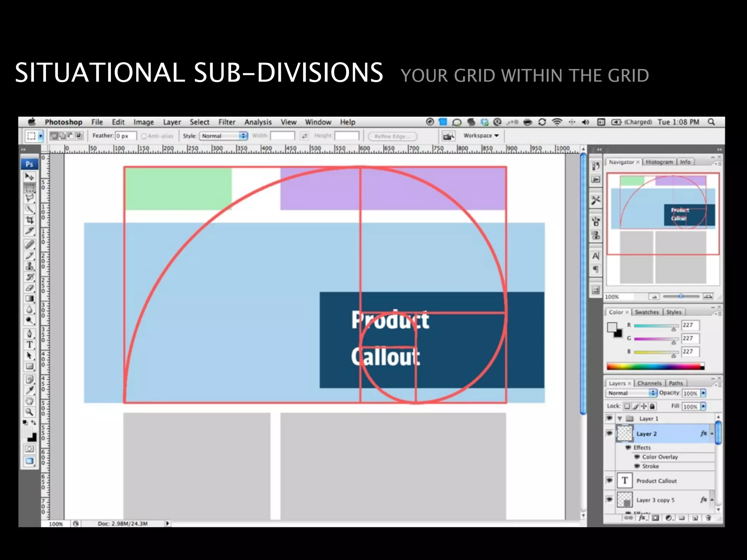Open the Style dropdown set to Normal
The height and width of the screenshot is (560, 747).
[x=224, y=136]
